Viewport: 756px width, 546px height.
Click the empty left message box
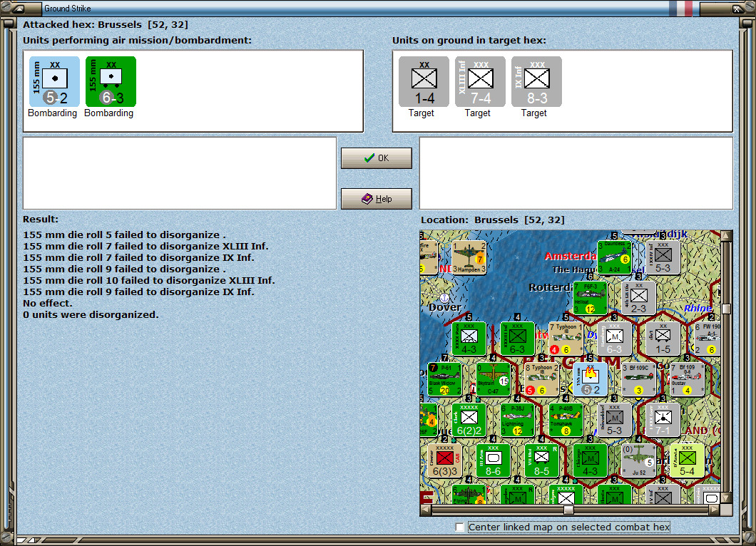180,173
